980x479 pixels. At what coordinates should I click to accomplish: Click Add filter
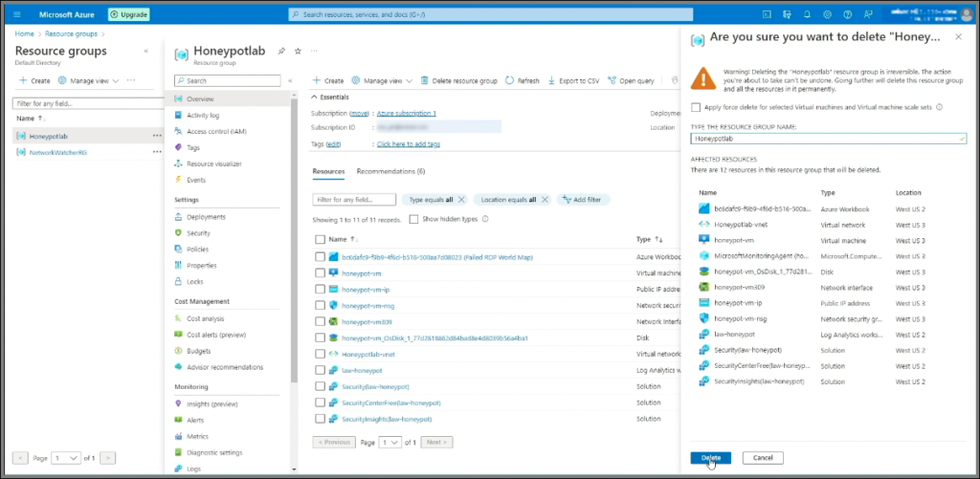point(583,200)
